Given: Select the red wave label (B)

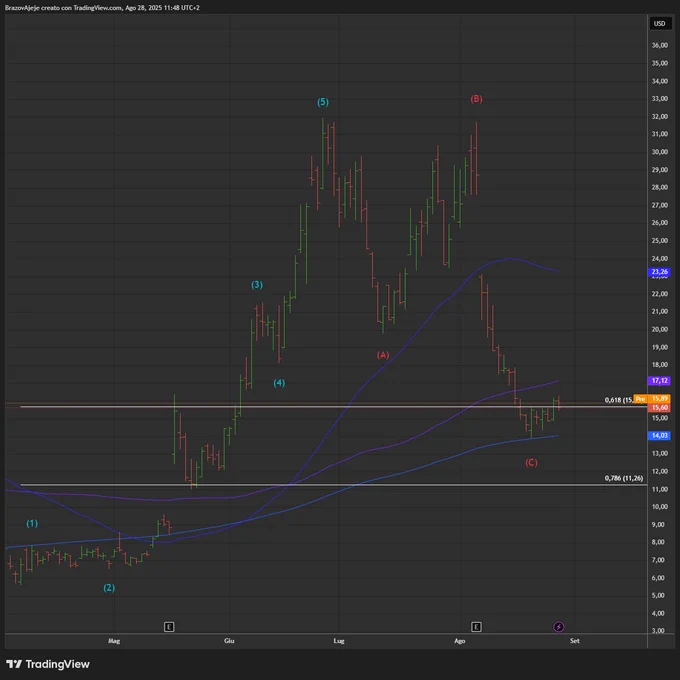Looking at the screenshot, I should pos(476,99).
